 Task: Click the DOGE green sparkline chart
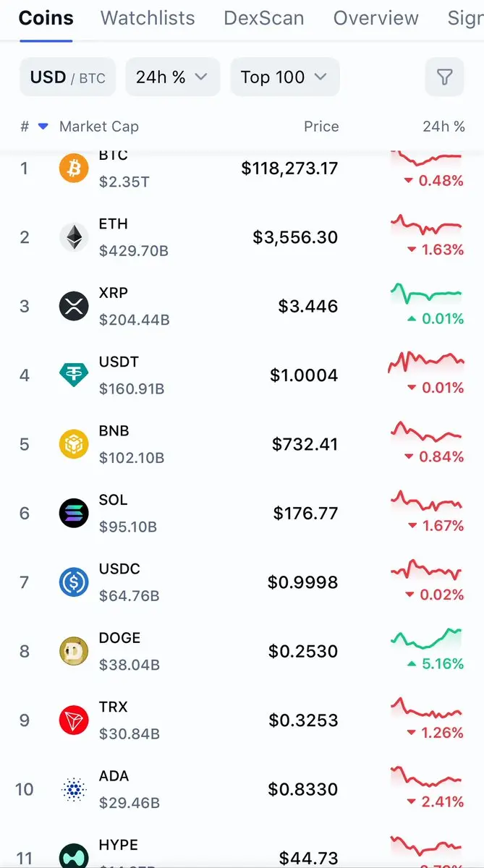tap(426, 639)
